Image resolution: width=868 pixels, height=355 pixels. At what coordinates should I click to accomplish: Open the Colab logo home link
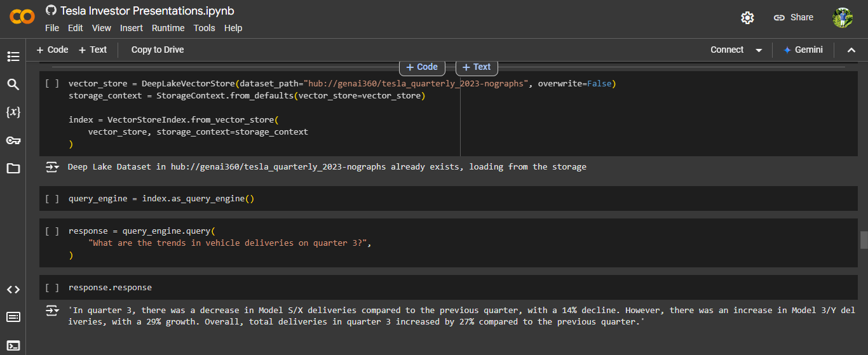pyautogui.click(x=22, y=18)
